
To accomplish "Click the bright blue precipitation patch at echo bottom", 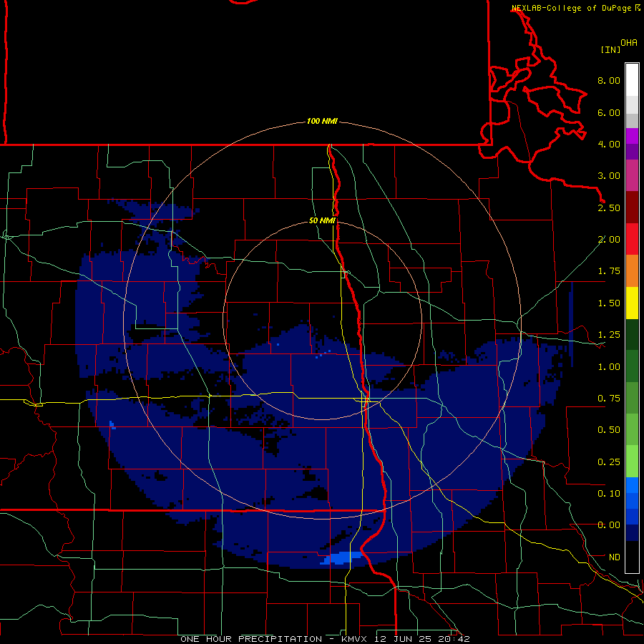I will point(341,558).
